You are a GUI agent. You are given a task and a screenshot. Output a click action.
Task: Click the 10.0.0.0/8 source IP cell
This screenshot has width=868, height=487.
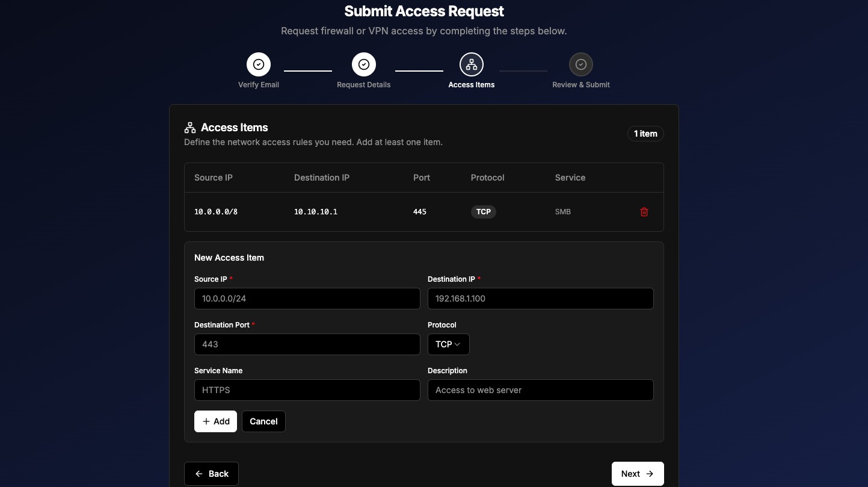(216, 212)
